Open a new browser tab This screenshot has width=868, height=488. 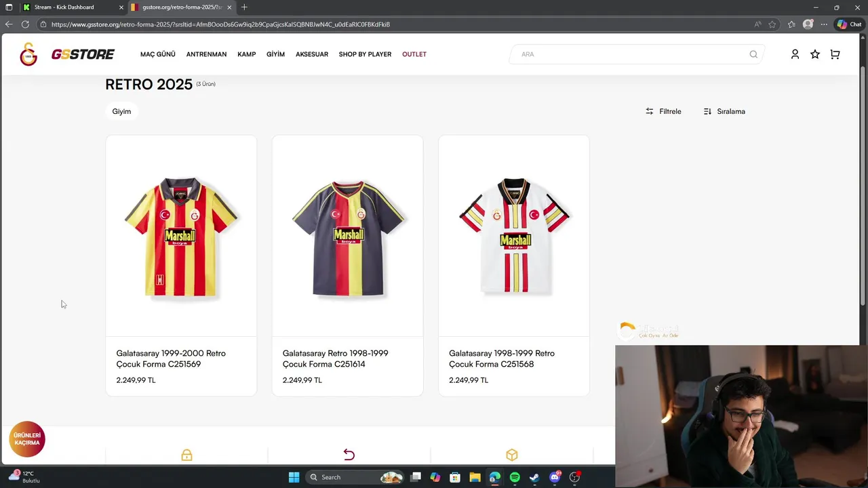tap(244, 7)
